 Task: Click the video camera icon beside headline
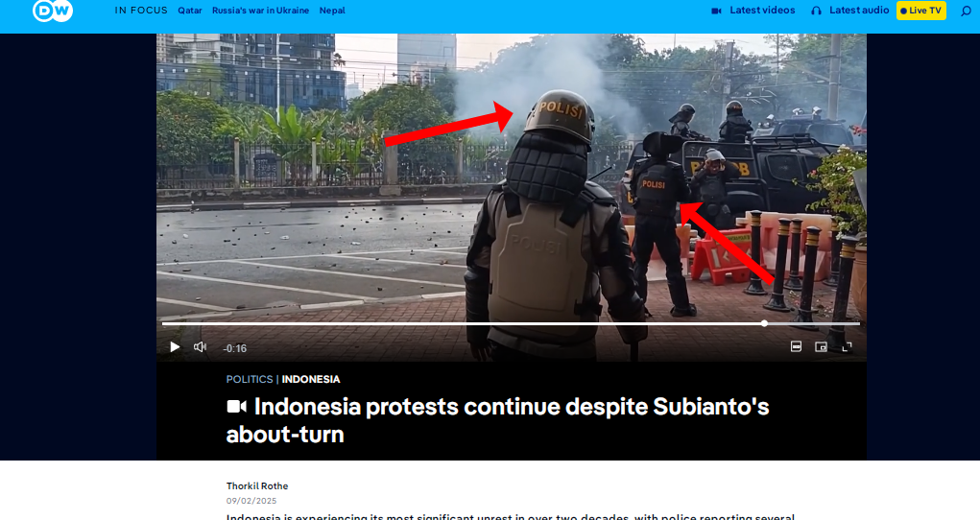pos(237,407)
